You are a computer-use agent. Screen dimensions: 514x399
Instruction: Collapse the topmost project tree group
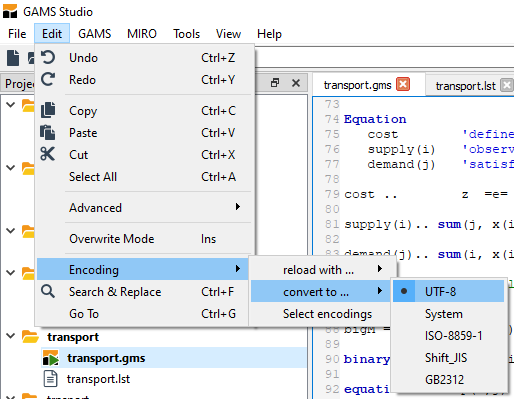11,105
